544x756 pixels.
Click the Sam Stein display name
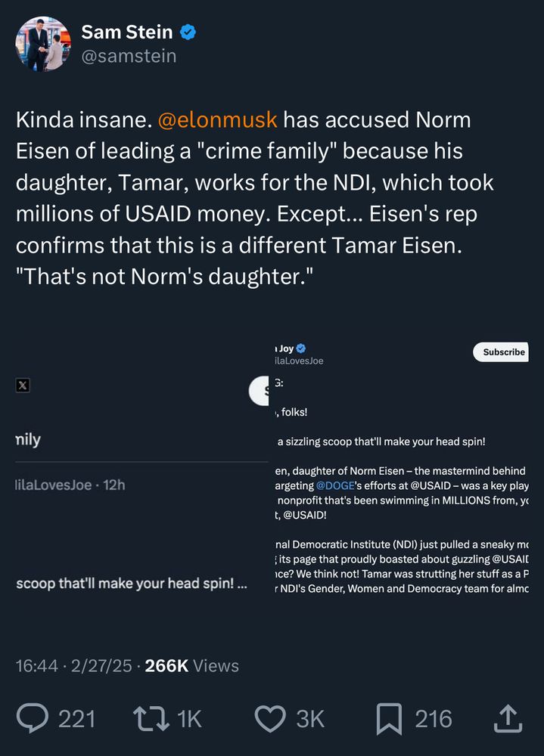(126, 32)
